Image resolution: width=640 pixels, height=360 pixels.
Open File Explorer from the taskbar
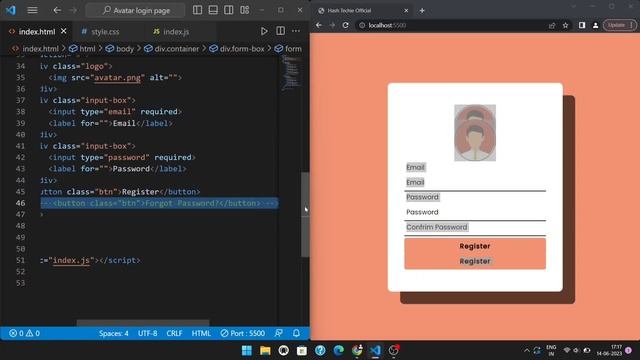[265, 350]
